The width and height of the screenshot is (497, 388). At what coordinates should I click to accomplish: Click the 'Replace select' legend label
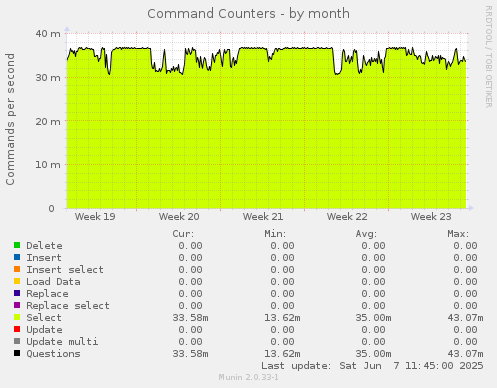[68, 306]
